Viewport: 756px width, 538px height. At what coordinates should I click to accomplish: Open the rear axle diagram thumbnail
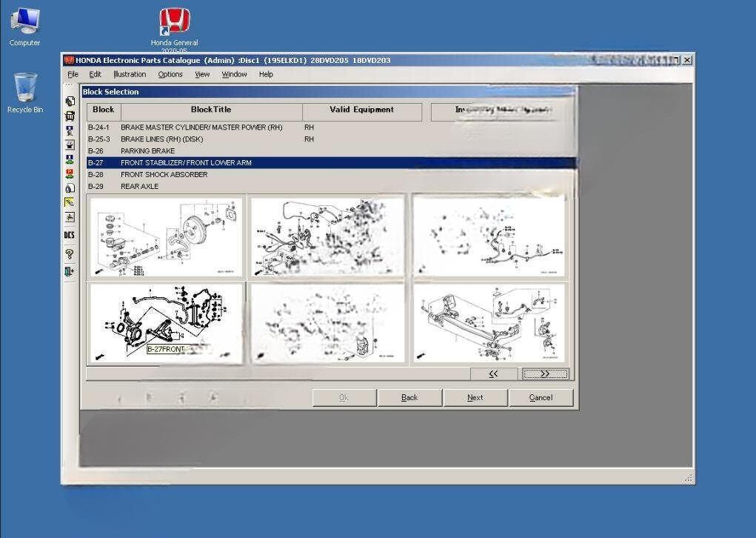click(489, 323)
